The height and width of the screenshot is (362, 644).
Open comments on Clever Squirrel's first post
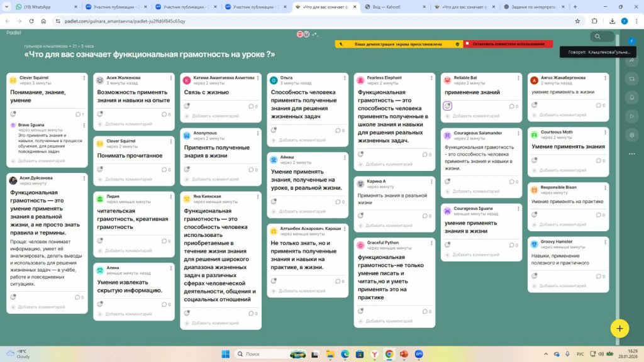pyautogui.click(x=79, y=114)
